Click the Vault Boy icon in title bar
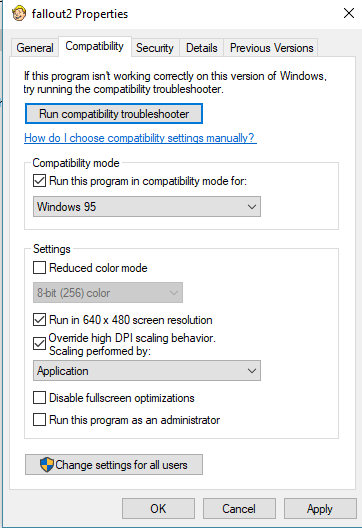Screen dimensions: 362x528 pos(19,13)
